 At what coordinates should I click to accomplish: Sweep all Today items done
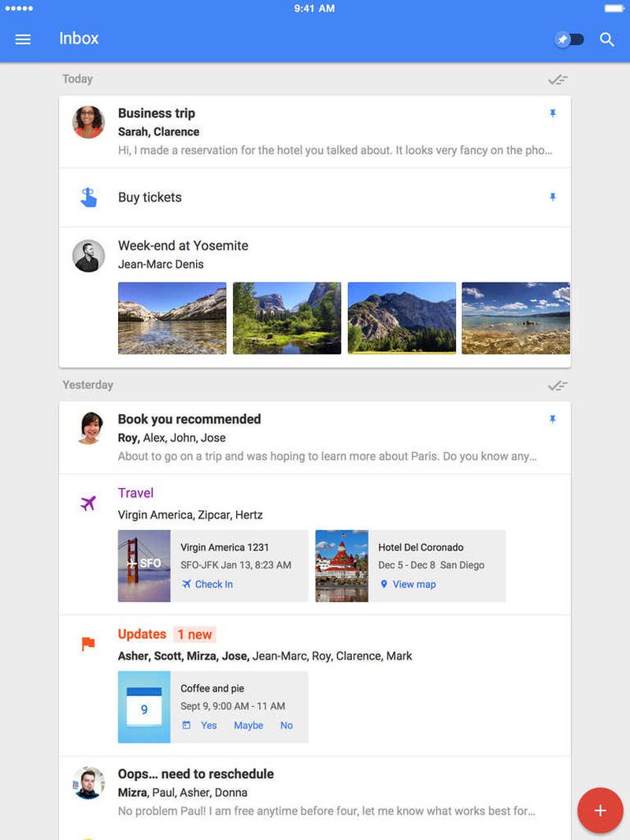(x=558, y=79)
